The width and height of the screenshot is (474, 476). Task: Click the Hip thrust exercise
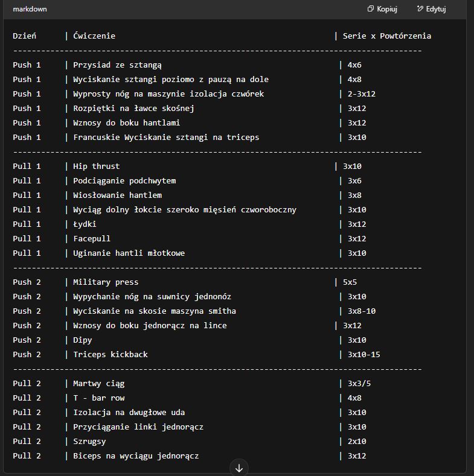click(x=97, y=167)
